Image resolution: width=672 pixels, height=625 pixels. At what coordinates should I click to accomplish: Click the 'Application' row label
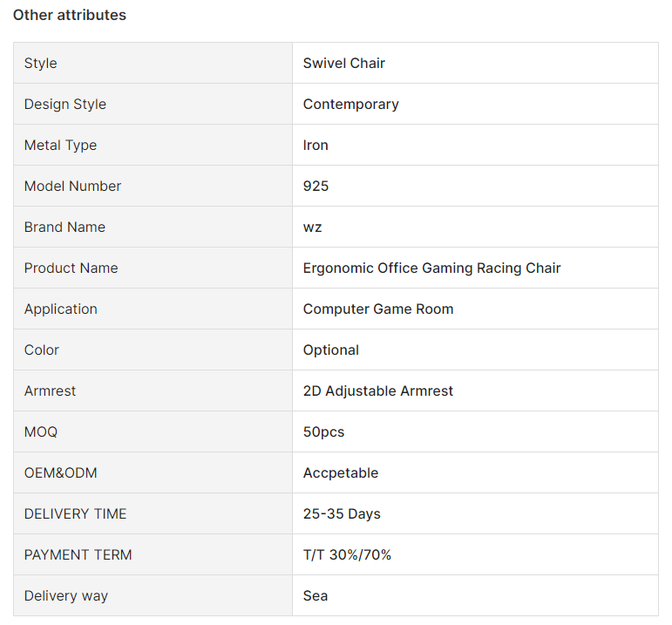pos(61,309)
